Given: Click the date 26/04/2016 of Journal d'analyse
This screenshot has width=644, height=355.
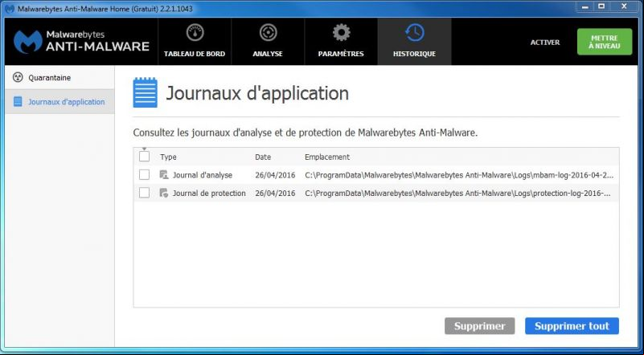Looking at the screenshot, I should point(275,175).
